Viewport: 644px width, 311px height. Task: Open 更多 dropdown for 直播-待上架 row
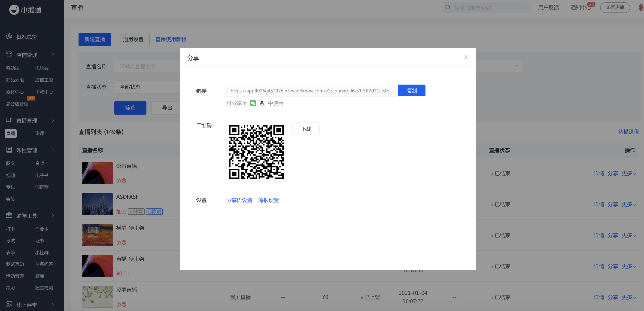point(629,266)
